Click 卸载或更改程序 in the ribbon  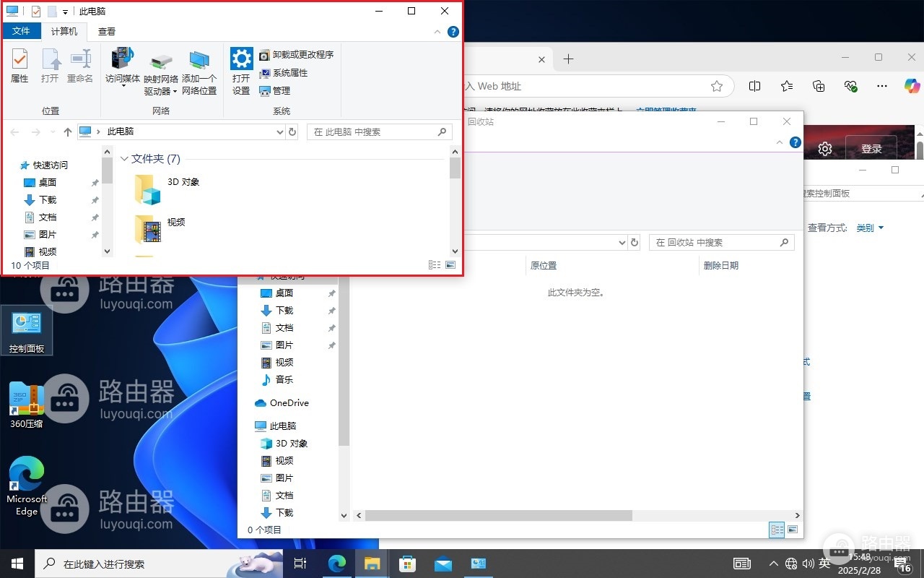tap(296, 55)
